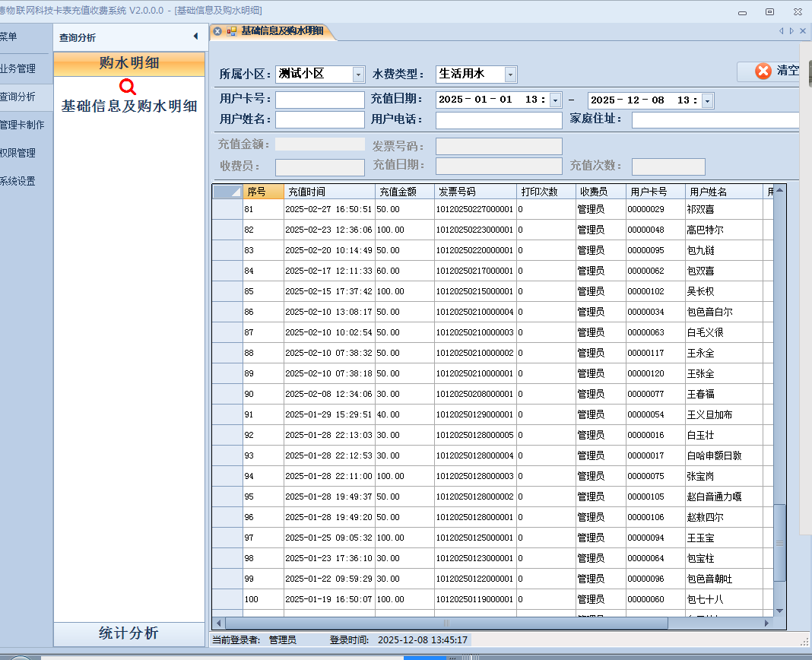Open the 基础信息及购水明细 link in side panel
The height and width of the screenshot is (660, 812).
click(129, 106)
